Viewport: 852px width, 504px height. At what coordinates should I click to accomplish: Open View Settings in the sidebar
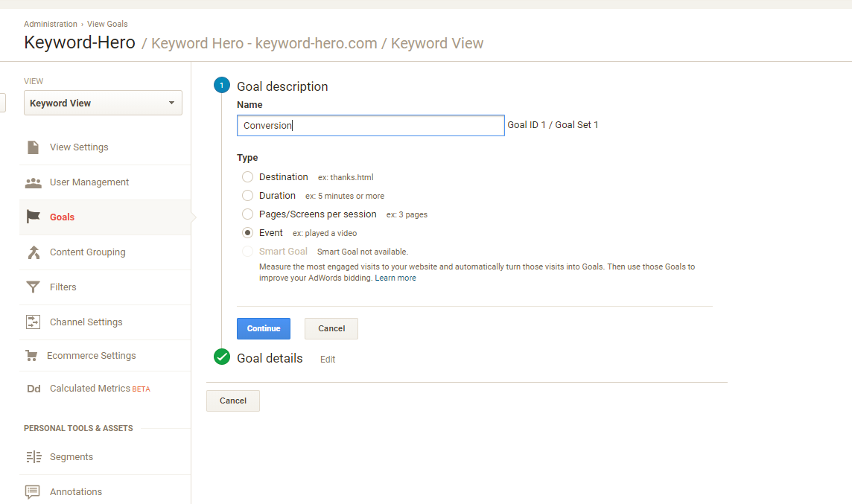tap(79, 147)
